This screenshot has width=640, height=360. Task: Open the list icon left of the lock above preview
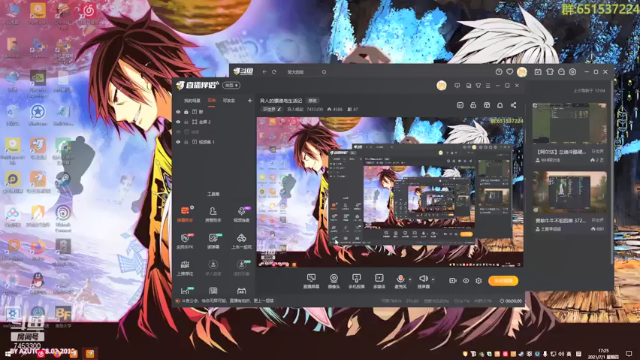(x=460, y=105)
